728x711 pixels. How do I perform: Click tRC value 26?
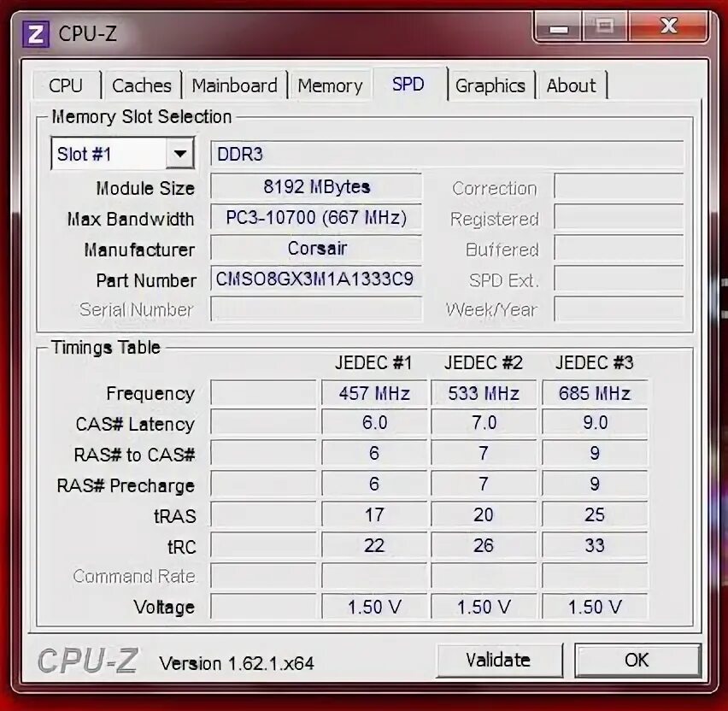pos(484,545)
